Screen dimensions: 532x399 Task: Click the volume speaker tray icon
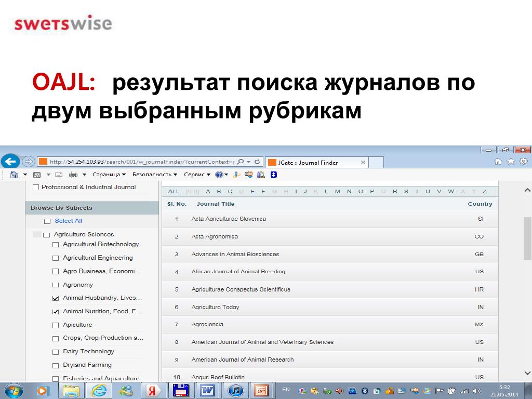point(477,391)
